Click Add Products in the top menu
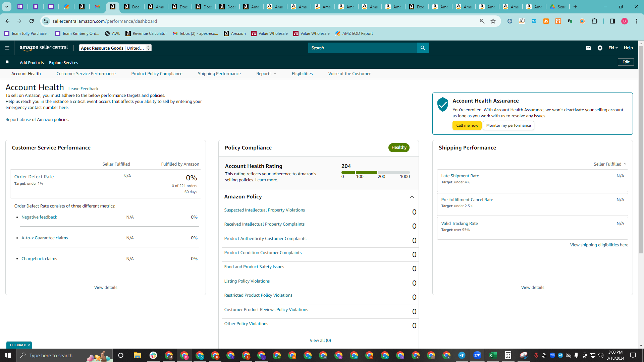This screenshot has height=362, width=644. click(32, 63)
